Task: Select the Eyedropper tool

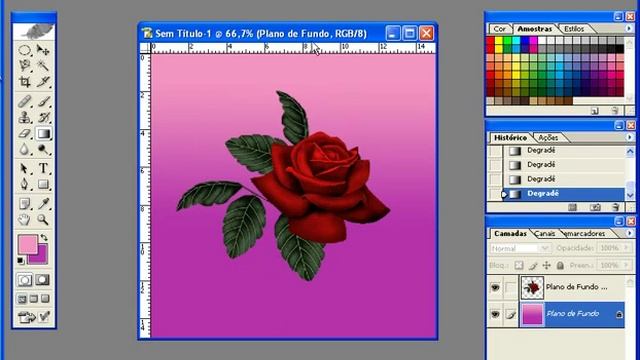Action: [x=43, y=203]
